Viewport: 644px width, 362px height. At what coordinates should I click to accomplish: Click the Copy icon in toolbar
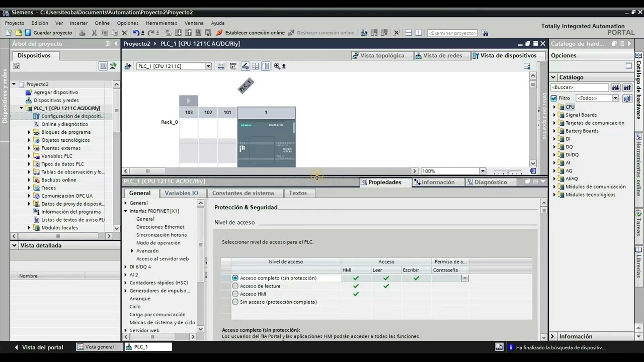coord(104,33)
